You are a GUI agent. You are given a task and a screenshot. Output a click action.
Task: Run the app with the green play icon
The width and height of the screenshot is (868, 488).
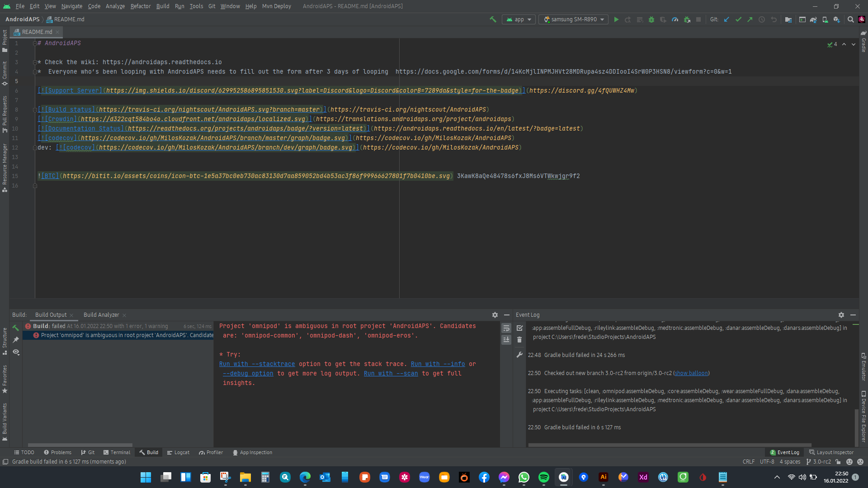617,19
